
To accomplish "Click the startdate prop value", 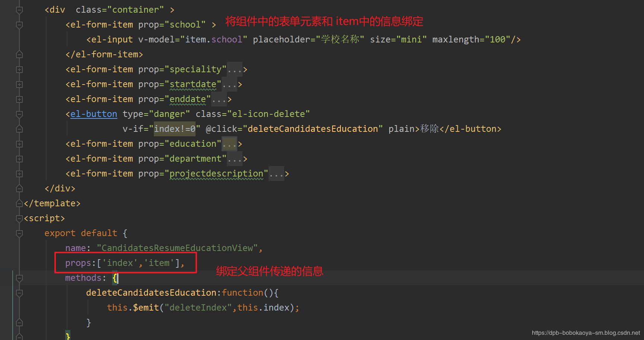I will [x=193, y=84].
